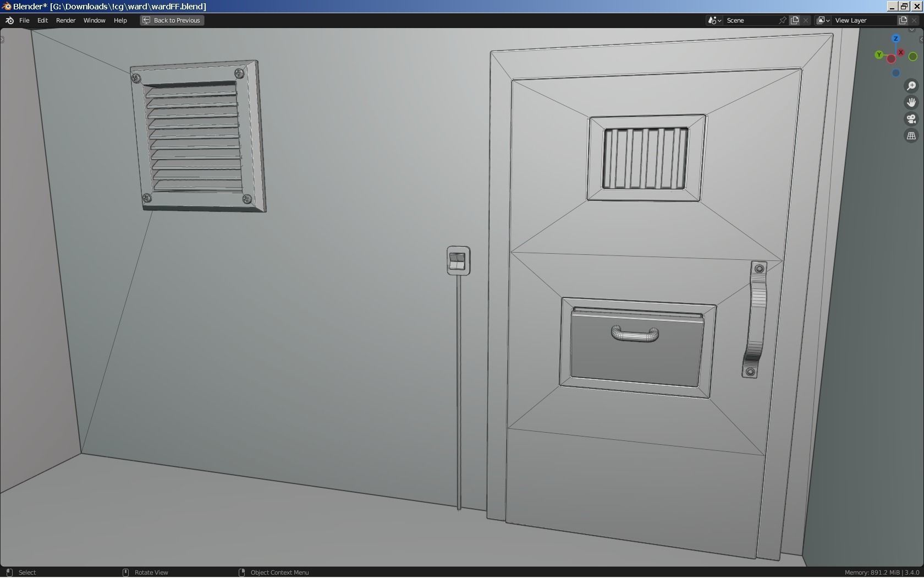Toggle perspective/orthographic grid icon
The height and width of the screenshot is (578, 924).
pyautogui.click(x=911, y=135)
